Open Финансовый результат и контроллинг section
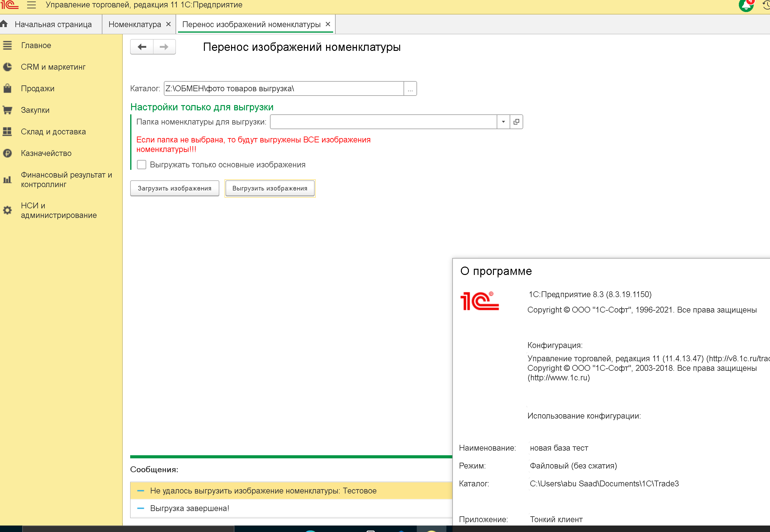This screenshot has width=770, height=532. [66, 180]
